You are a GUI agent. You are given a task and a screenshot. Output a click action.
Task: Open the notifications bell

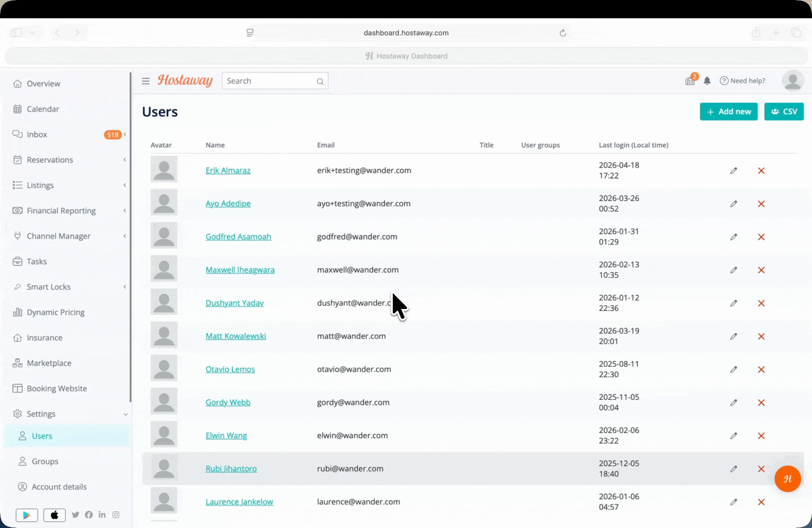point(707,81)
